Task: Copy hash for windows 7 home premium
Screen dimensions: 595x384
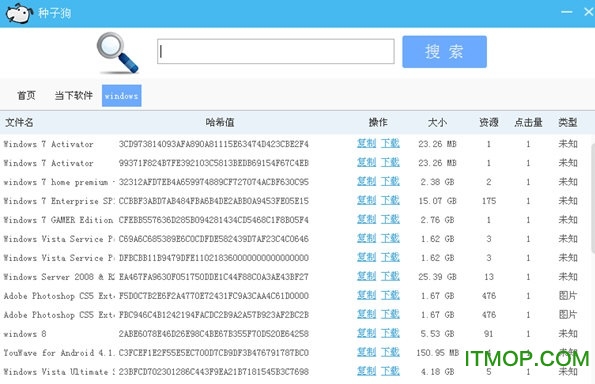Action: pos(366,181)
